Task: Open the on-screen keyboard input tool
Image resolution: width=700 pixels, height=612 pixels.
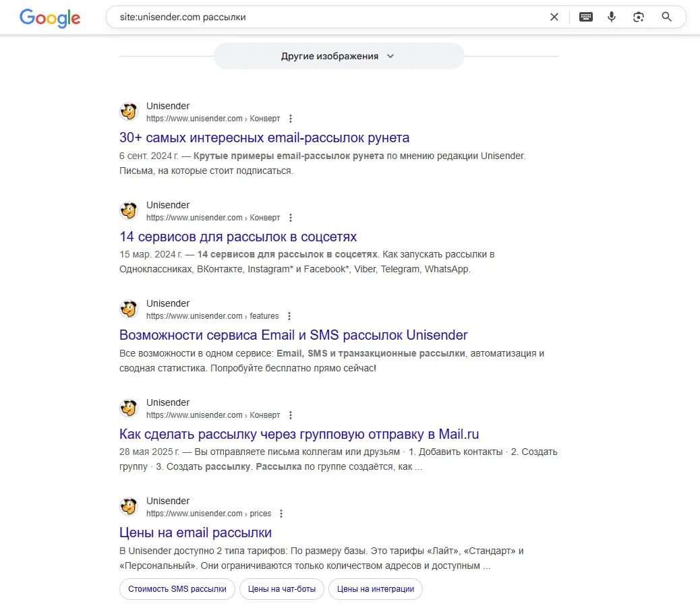Action: (586, 18)
